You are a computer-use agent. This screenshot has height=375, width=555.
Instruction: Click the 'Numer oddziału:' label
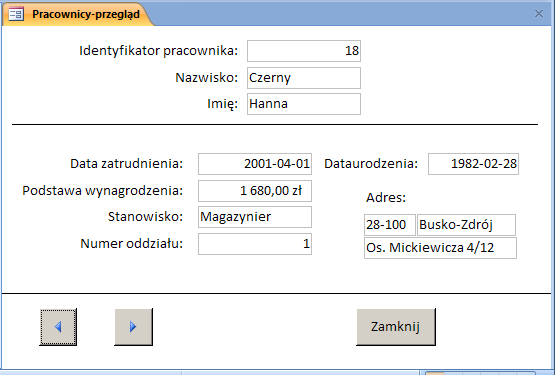coord(132,244)
